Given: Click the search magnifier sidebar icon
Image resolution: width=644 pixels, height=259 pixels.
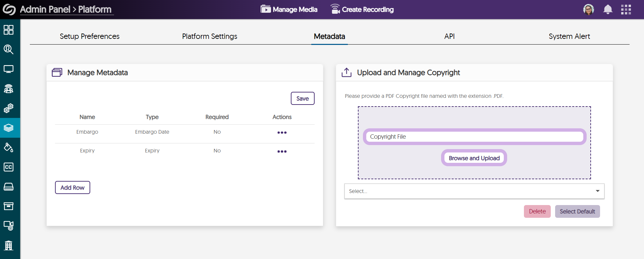Looking at the screenshot, I should tap(8, 50).
